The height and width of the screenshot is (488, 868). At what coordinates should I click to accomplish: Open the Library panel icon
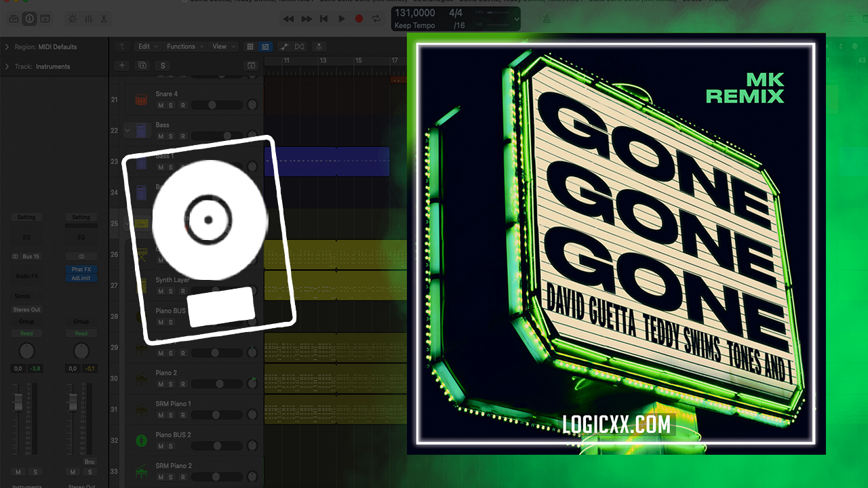pos(13,19)
